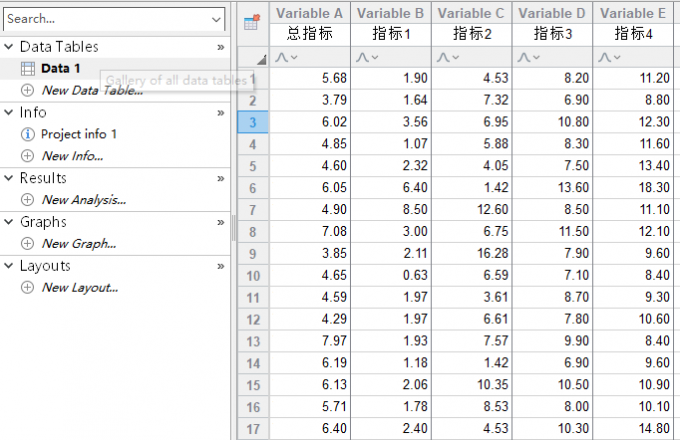Viewport: 680px width, 440px height.
Task: Open Results section double-chevron
Action: click(221, 179)
